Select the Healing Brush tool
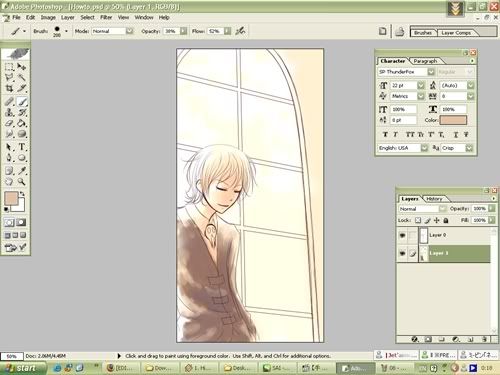Viewport: 500px width, 375px height. [9, 102]
